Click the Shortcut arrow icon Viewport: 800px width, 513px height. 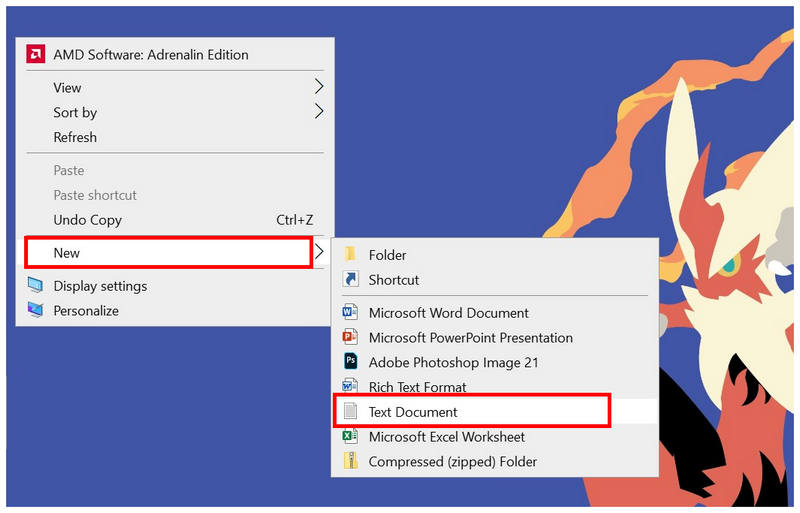[350, 280]
